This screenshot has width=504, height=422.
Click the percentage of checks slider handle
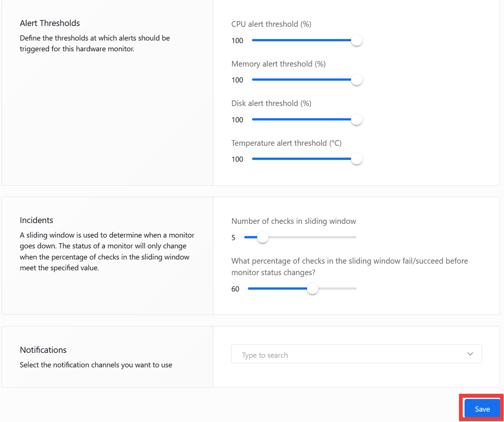point(312,289)
